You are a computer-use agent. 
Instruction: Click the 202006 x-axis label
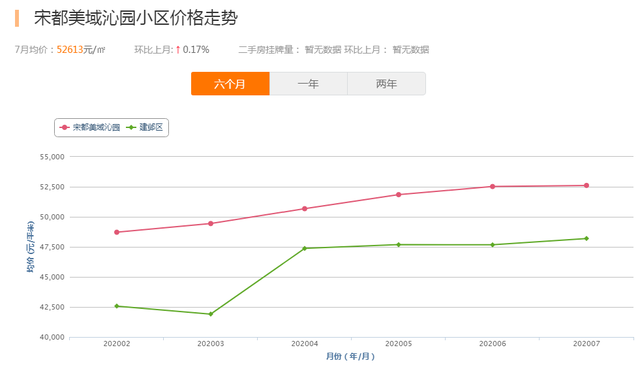click(493, 344)
